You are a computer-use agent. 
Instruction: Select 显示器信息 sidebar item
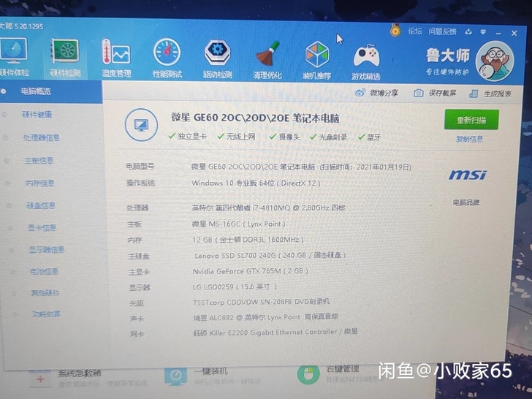(x=47, y=250)
